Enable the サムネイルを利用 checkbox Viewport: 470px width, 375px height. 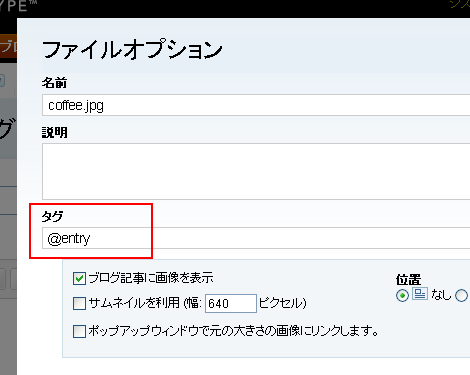[x=79, y=303]
